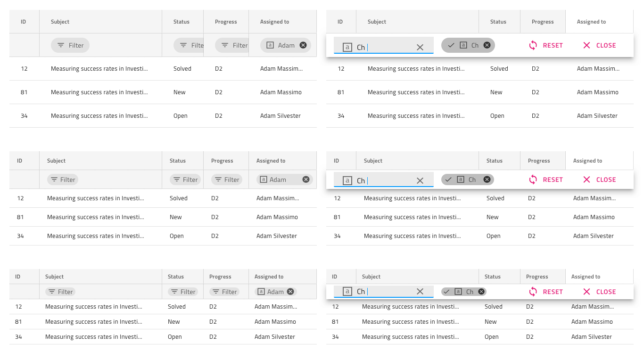Remove the Ch filter chip in middle-right table
This screenshot has width=644, height=360.
pyautogui.click(x=487, y=180)
